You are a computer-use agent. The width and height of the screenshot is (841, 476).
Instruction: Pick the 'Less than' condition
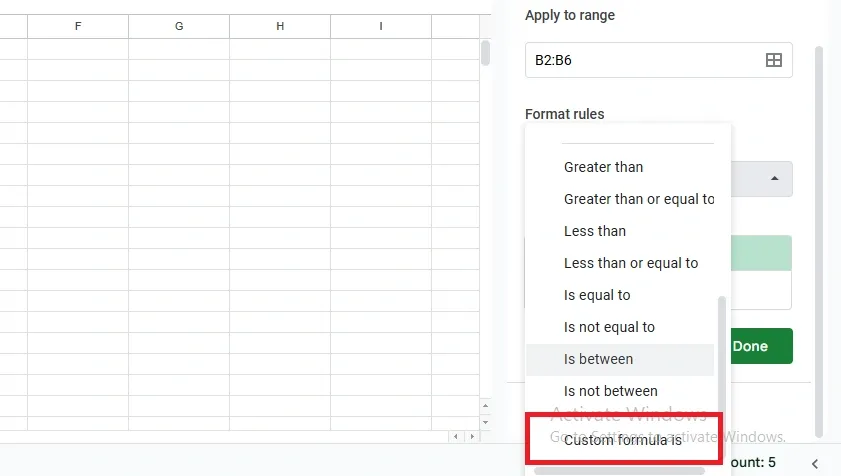[x=594, y=231]
